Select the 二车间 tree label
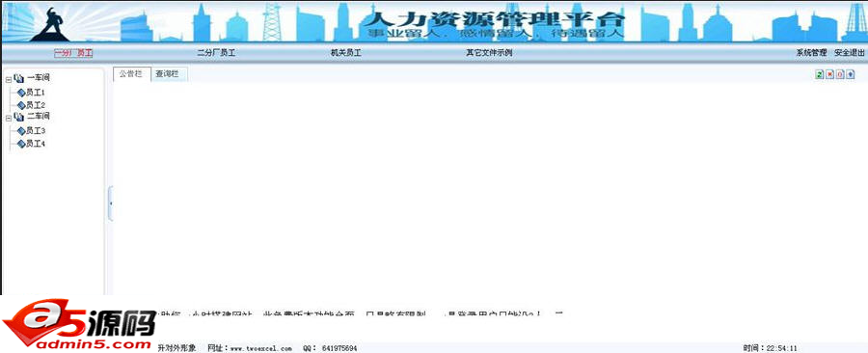Viewport: 868px width, 353px height. point(39,117)
